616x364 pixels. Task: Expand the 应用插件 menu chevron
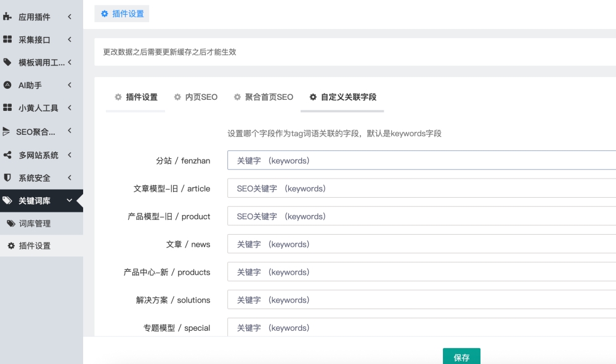click(70, 17)
